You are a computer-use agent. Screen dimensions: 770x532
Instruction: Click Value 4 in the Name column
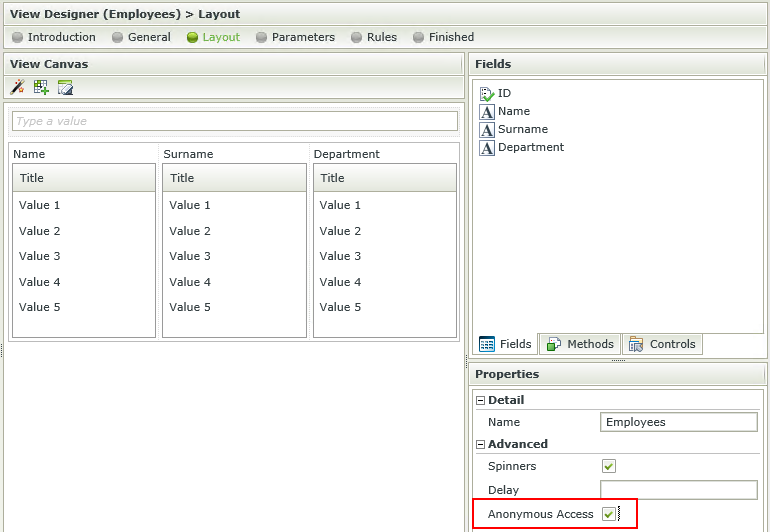(40, 282)
